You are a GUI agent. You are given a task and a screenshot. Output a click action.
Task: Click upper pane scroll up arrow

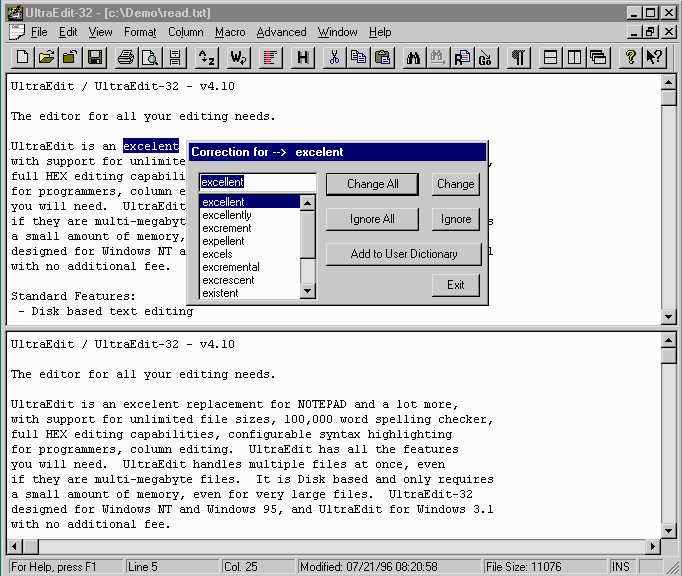tap(668, 82)
